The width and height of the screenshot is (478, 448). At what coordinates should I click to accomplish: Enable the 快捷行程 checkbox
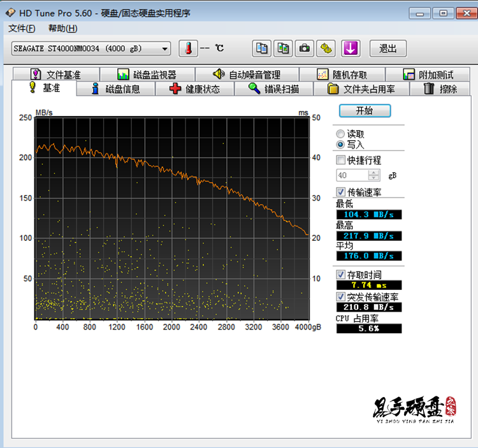(340, 160)
